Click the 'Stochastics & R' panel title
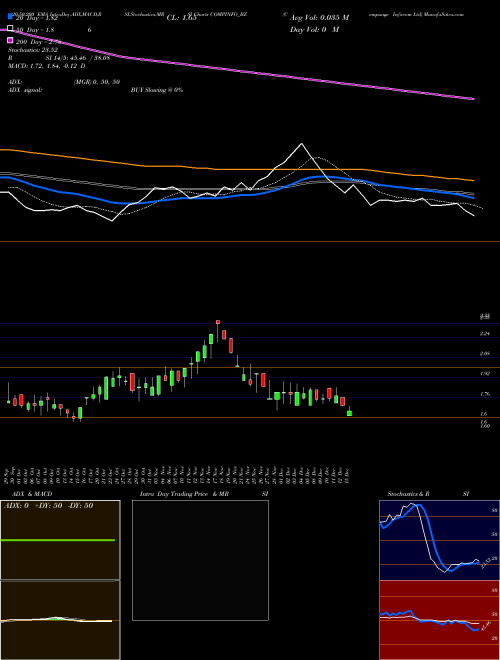Screen dimensions: 500x660 [x=409, y=494]
